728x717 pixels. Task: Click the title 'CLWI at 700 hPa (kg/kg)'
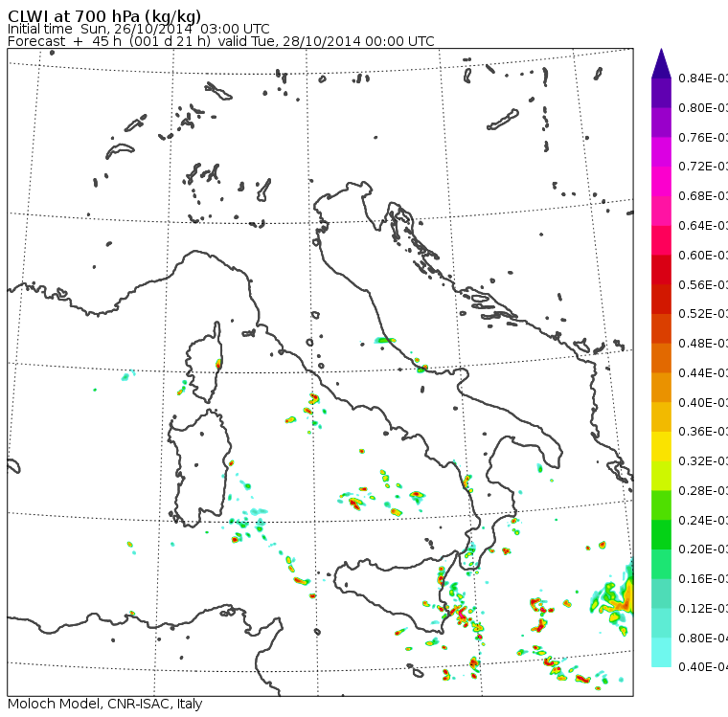(104, 15)
